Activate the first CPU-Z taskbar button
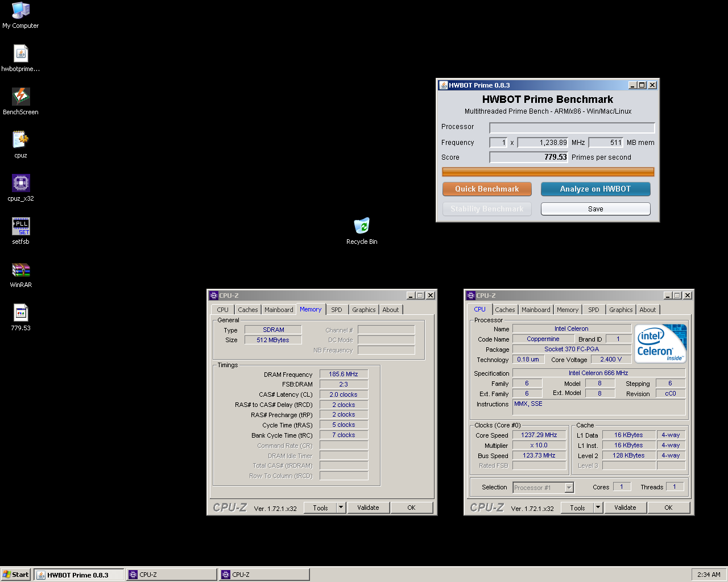Viewport: 728px width, 582px height. [171, 575]
